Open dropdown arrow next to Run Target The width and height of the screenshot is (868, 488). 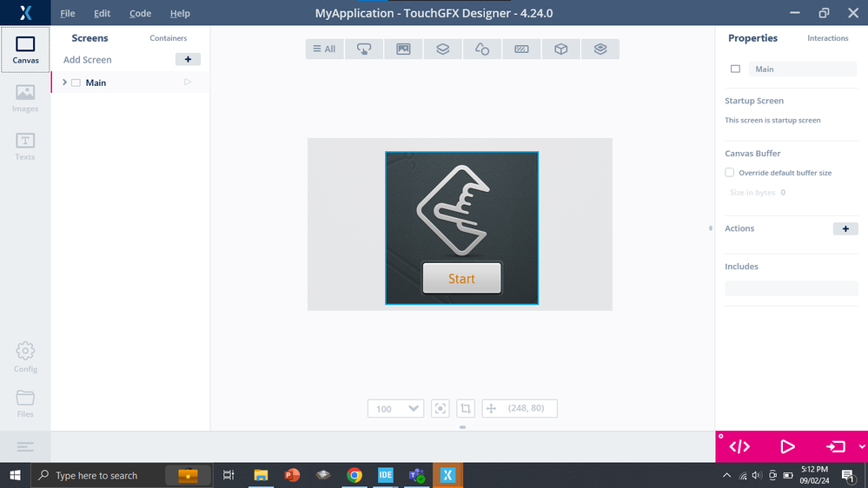(x=862, y=446)
